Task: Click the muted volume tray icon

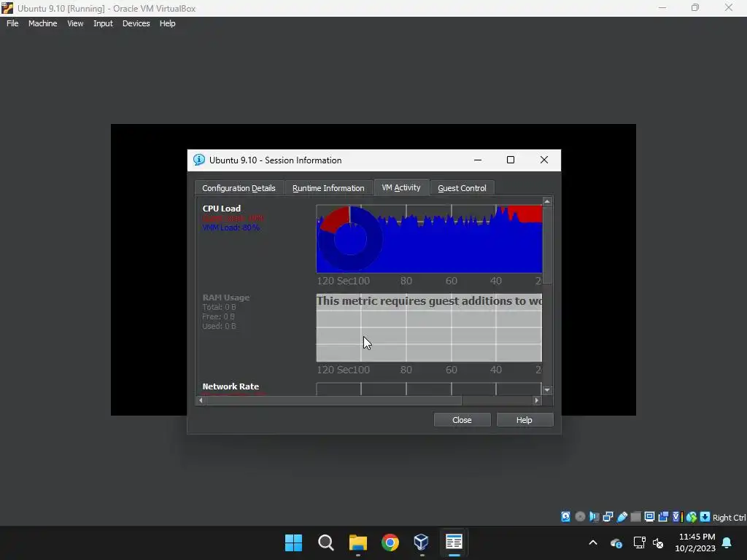Action: pyautogui.click(x=658, y=542)
